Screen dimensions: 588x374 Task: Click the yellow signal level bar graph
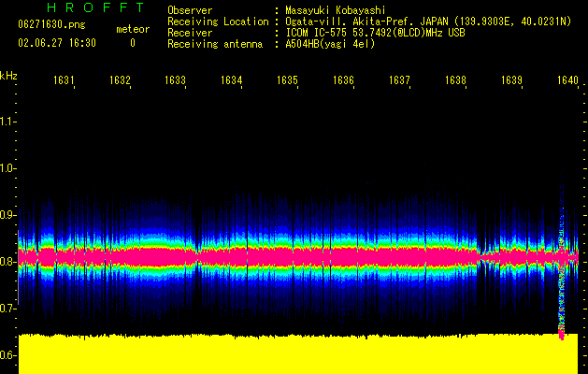click(298, 353)
